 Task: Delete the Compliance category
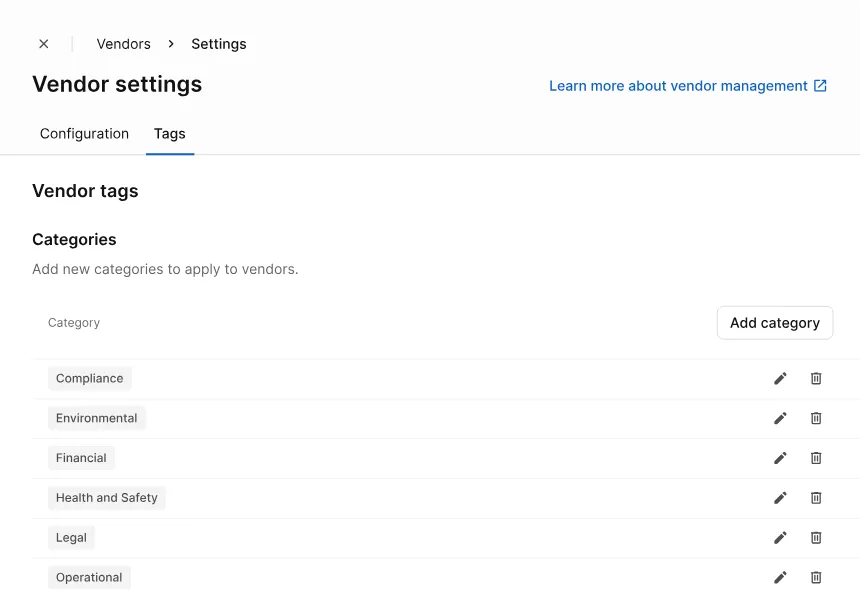click(816, 379)
